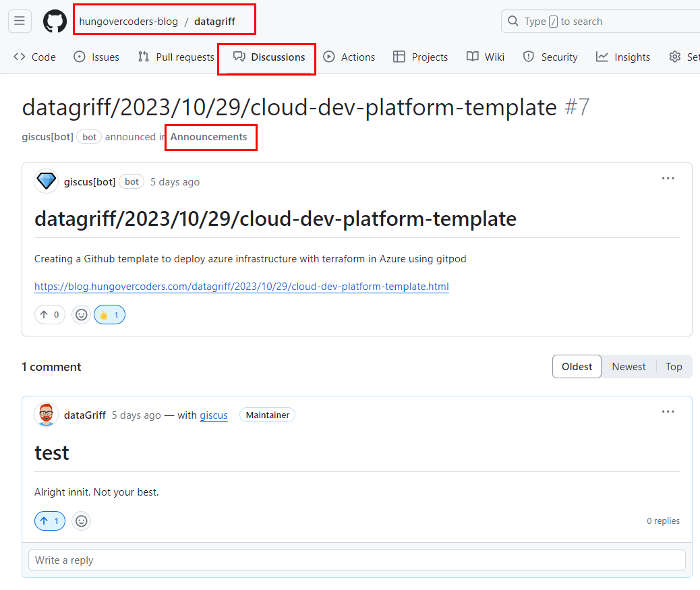Click the '#7' discussion number
The height and width of the screenshot is (590, 700).
pos(577,108)
